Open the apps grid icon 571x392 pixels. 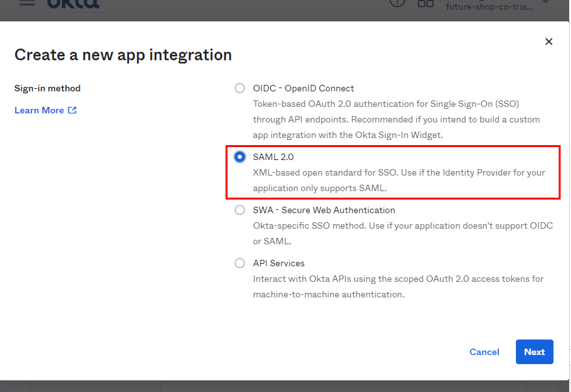425,4
